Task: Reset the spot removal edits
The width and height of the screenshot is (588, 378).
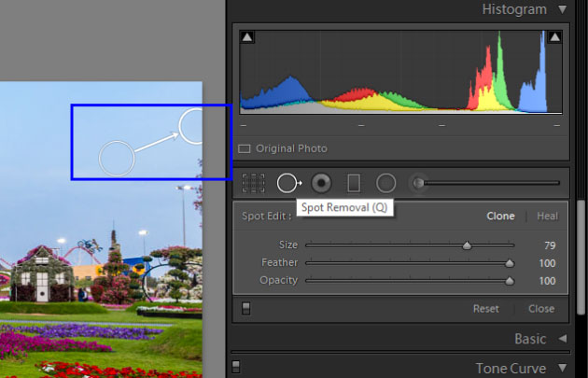Action: [486, 309]
